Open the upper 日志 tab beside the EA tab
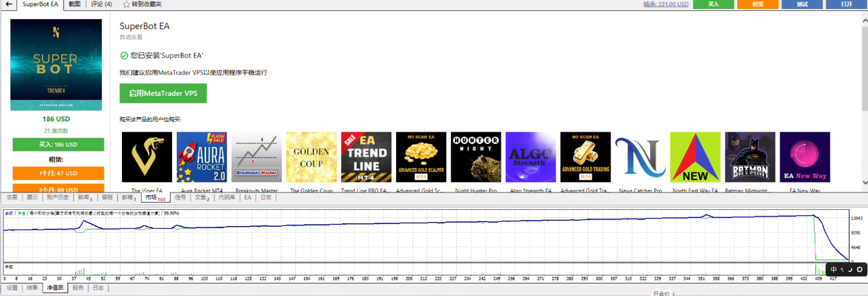This screenshot has height=296, width=868. pos(265,197)
